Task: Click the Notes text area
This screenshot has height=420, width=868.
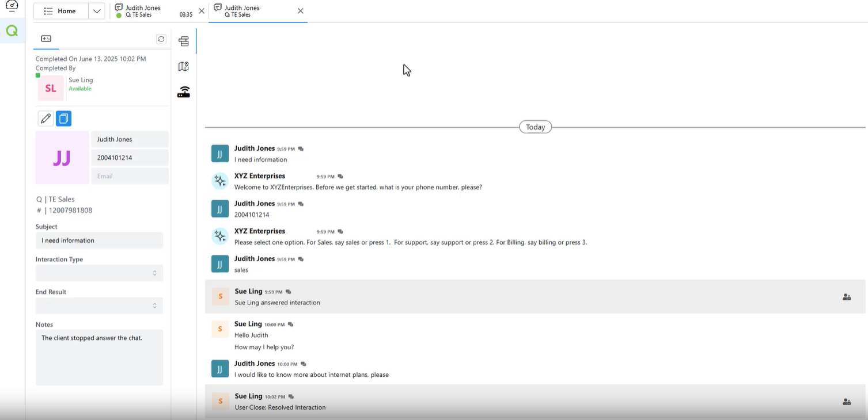Action: pos(99,357)
